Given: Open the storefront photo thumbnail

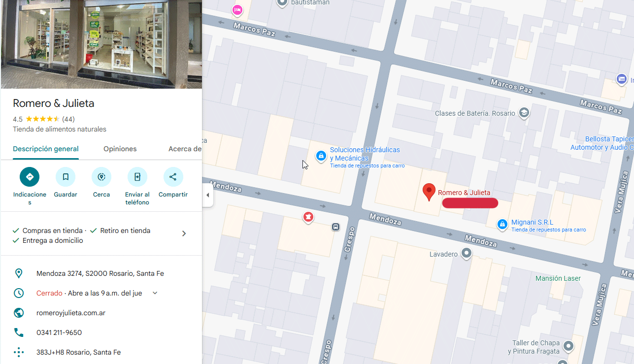Looking at the screenshot, I should (101, 44).
